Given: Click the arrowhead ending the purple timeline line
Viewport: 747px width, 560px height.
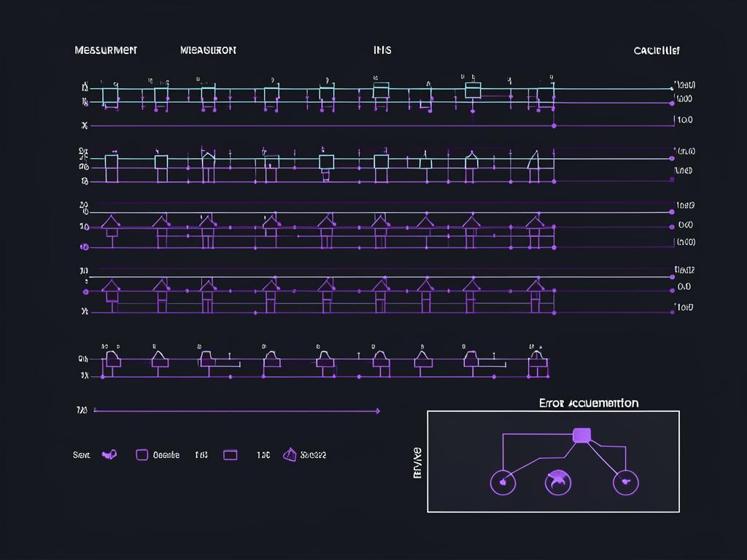Looking at the screenshot, I should point(377,411).
